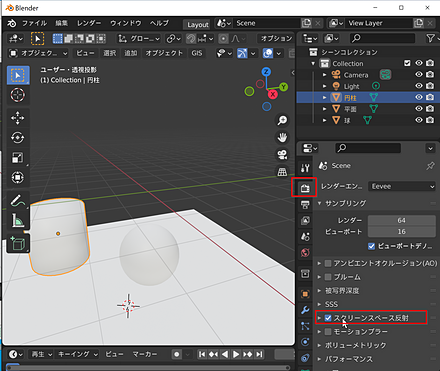Activate the Transform tool
Image resolution: width=440 pixels, height=371 pixels.
tap(18, 177)
